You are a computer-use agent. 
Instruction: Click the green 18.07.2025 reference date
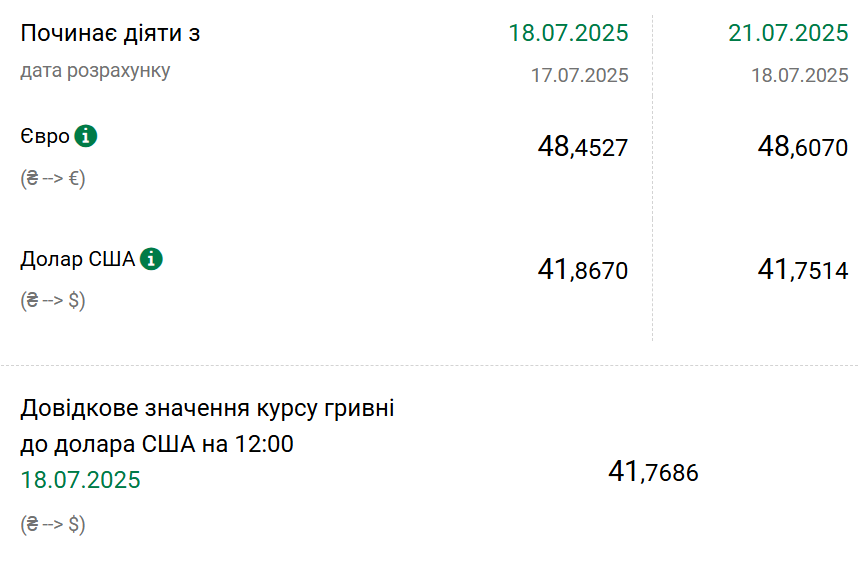(80, 480)
